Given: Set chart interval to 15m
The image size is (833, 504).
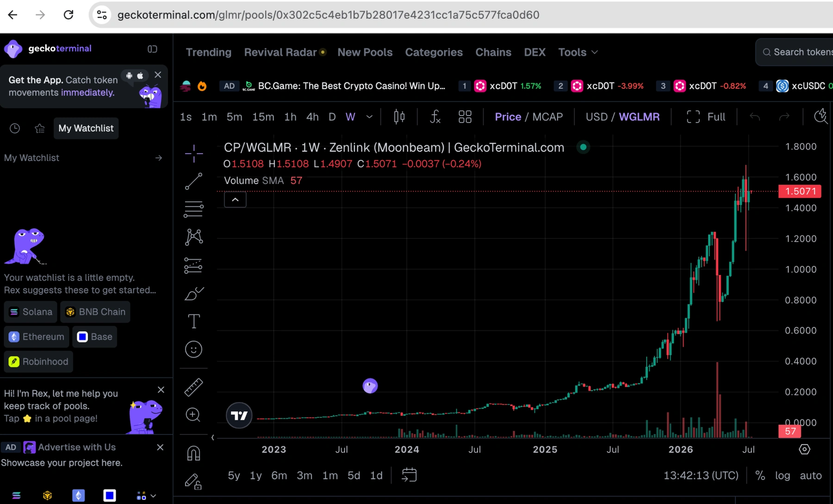Looking at the screenshot, I should (263, 117).
